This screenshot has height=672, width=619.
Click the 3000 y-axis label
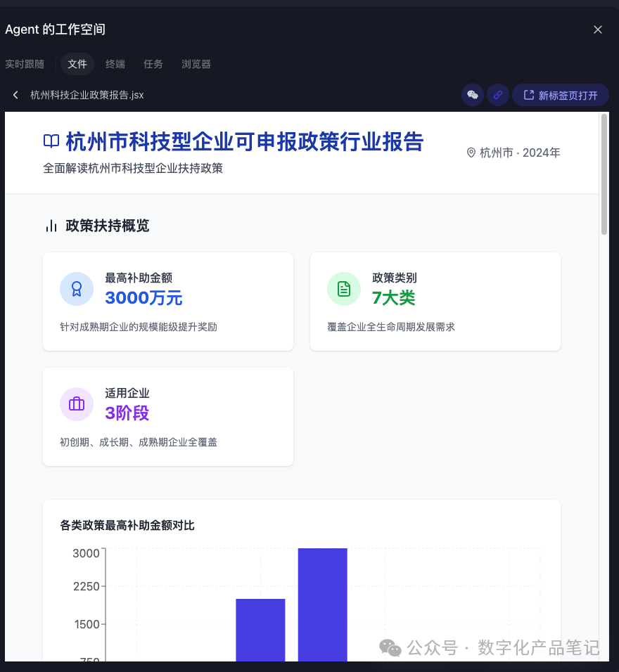point(86,553)
